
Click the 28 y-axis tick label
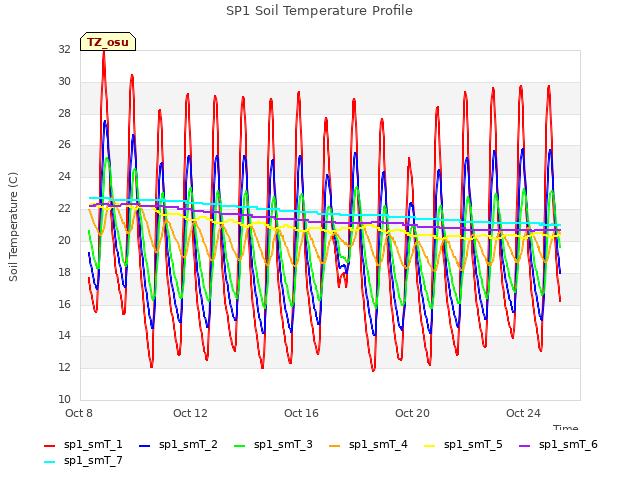click(x=64, y=113)
